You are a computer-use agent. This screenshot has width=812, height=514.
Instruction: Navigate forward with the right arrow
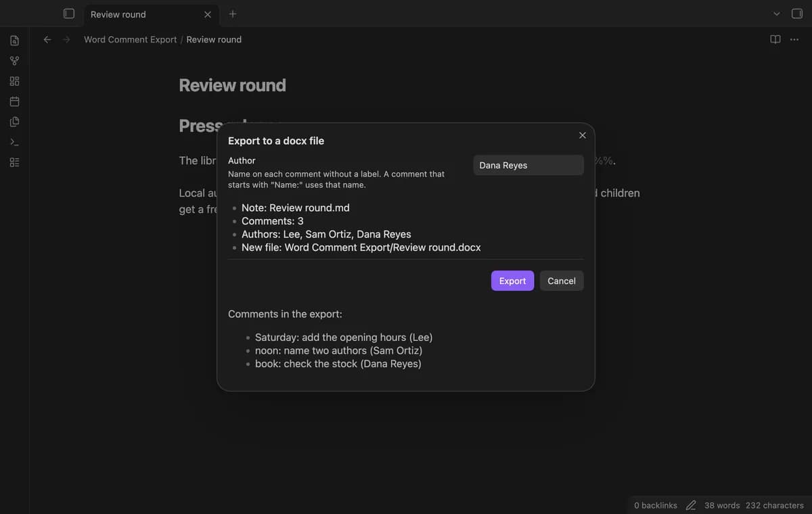(66, 39)
